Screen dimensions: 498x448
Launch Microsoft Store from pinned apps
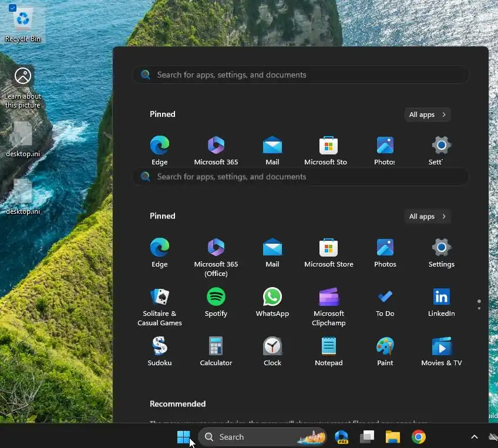pos(328,252)
